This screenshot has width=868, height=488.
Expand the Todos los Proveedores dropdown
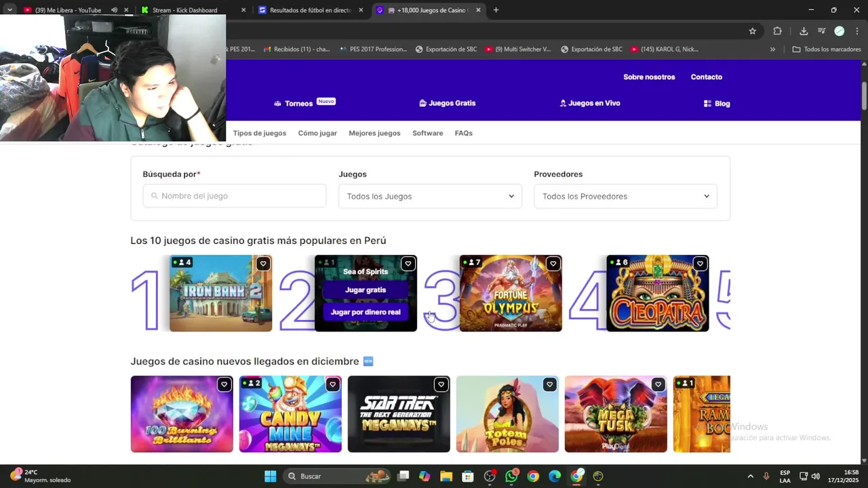(625, 196)
